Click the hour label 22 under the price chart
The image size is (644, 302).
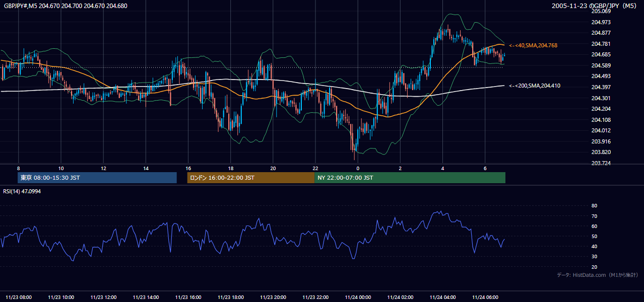315,168
